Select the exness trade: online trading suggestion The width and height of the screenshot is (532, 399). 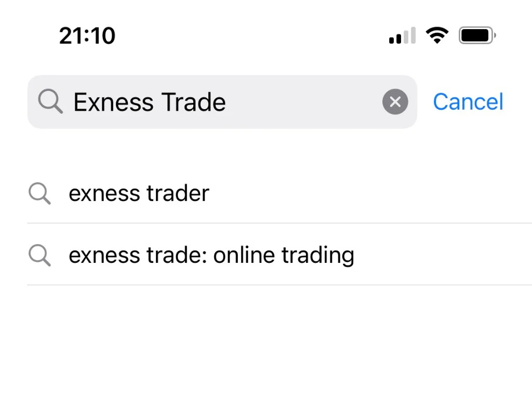click(x=211, y=255)
